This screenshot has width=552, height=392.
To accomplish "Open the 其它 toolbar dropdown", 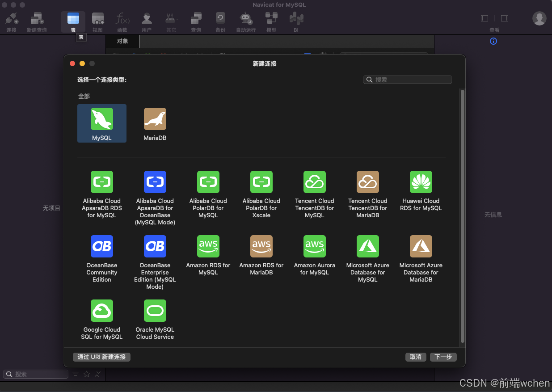I will [x=171, y=22].
